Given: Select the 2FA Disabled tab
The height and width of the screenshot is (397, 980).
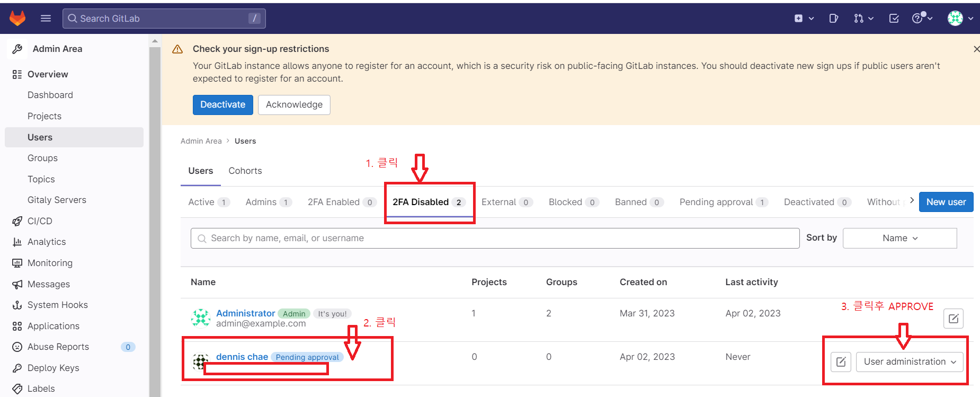Looking at the screenshot, I should (429, 202).
